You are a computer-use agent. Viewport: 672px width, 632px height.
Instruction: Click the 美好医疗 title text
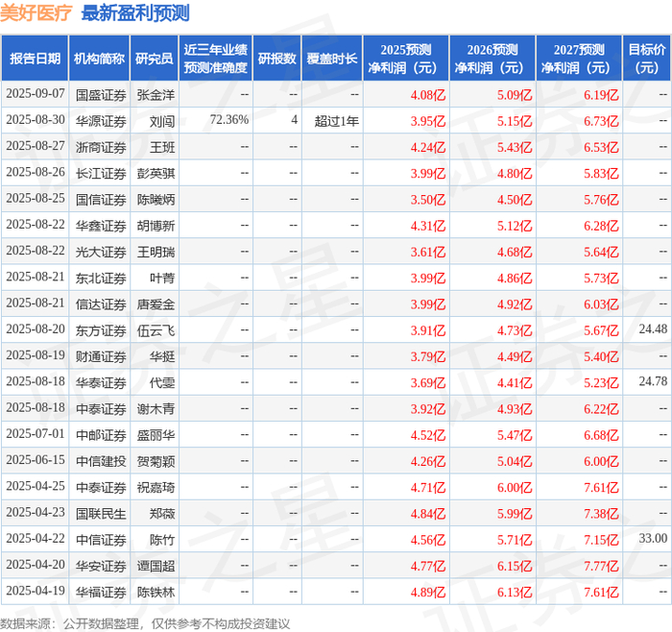pos(36,12)
